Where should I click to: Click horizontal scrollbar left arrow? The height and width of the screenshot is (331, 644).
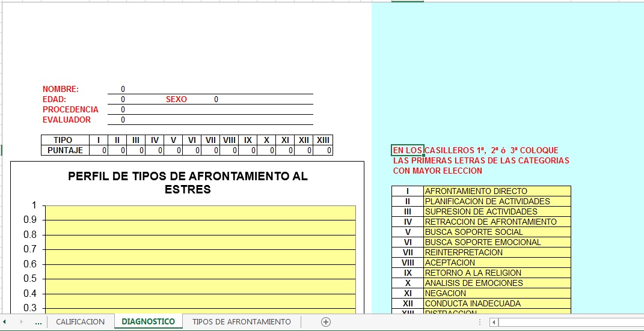click(494, 323)
